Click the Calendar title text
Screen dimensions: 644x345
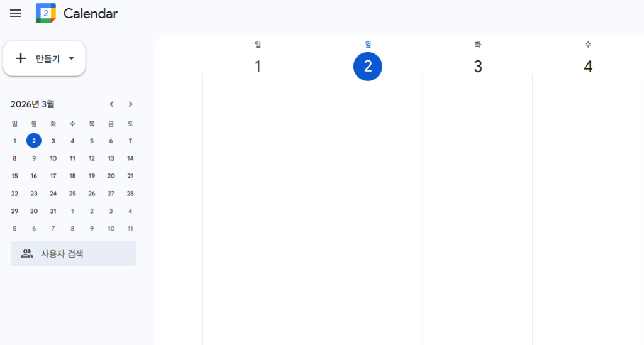click(x=91, y=13)
